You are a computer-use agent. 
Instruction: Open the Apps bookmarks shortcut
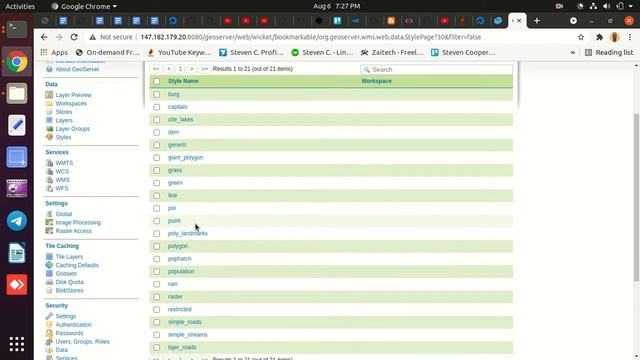tap(54, 52)
